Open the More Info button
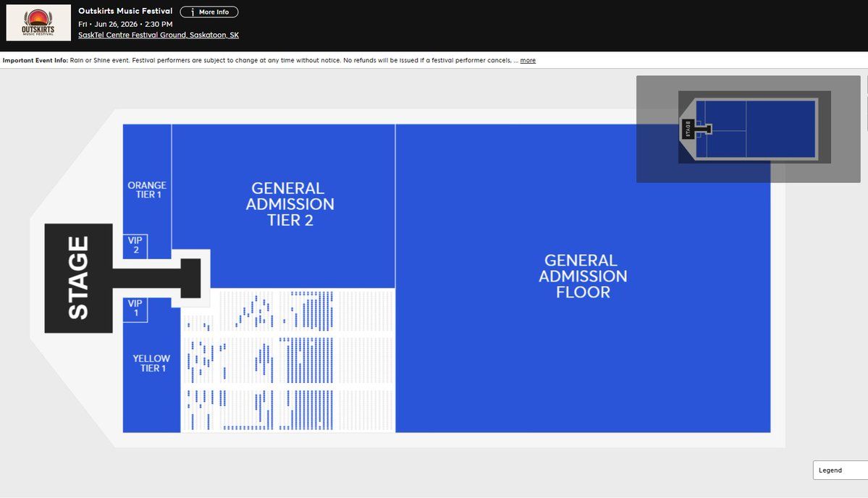The image size is (868, 498). pos(208,12)
